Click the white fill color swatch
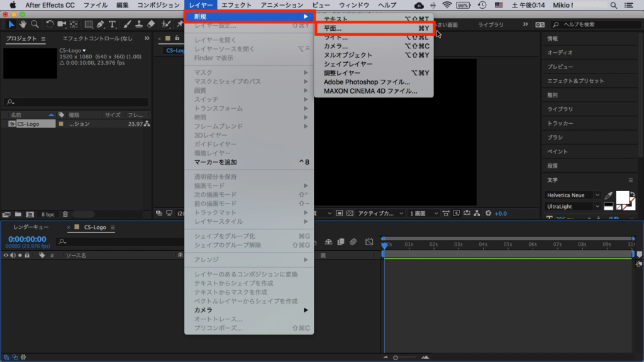Image resolution: width=644 pixels, height=362 pixels. (622, 197)
